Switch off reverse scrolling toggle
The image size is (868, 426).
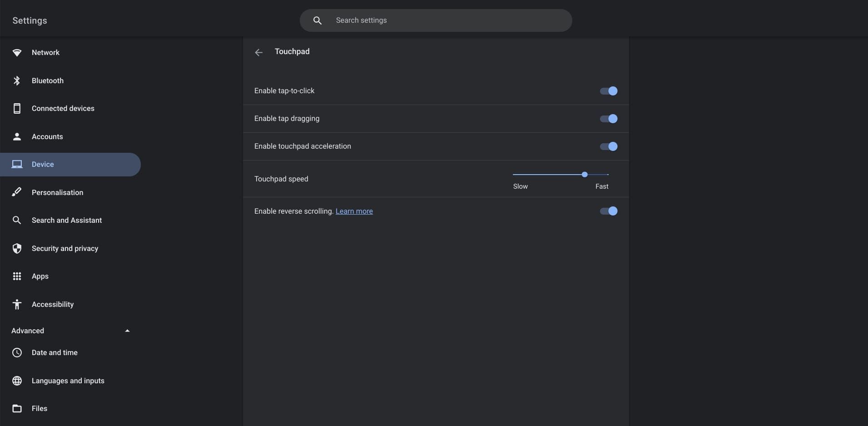608,211
